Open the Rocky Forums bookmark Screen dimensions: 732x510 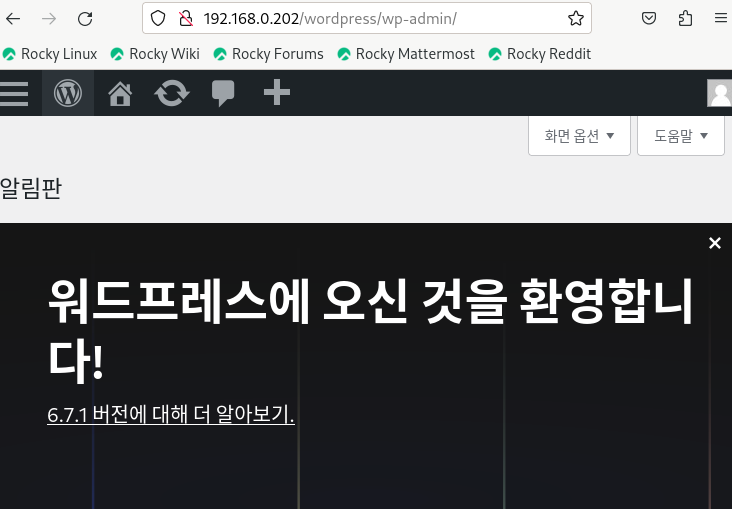click(x=268, y=54)
